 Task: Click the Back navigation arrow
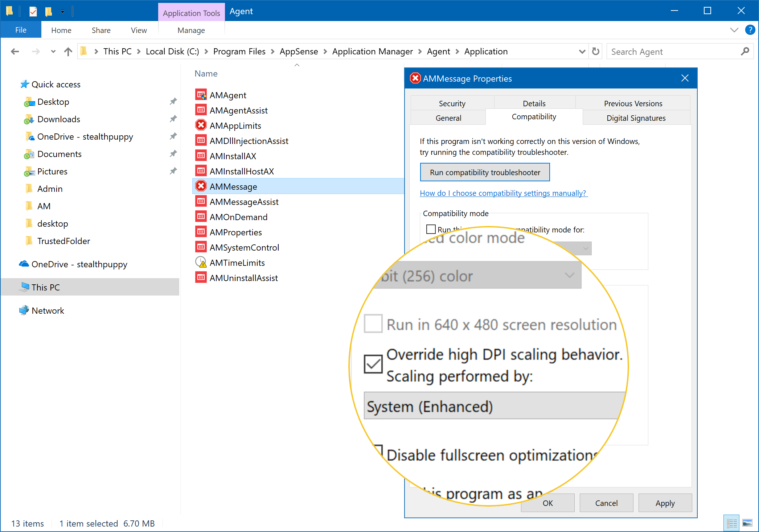[15, 51]
